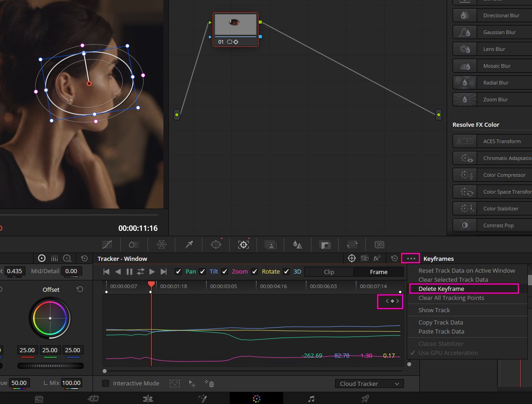Open the Power Window palette icon
Screen dimensions: 532x404
tap(216, 244)
